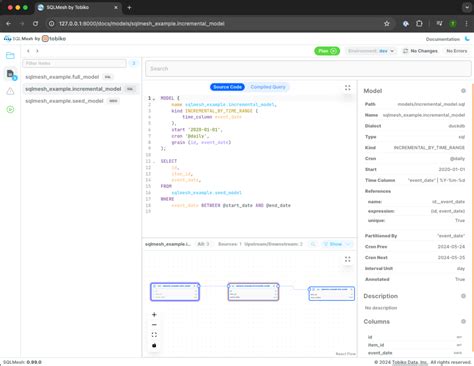474x366 pixels.
Task: Maximize the code editor with expand icon
Action: [x=348, y=88]
